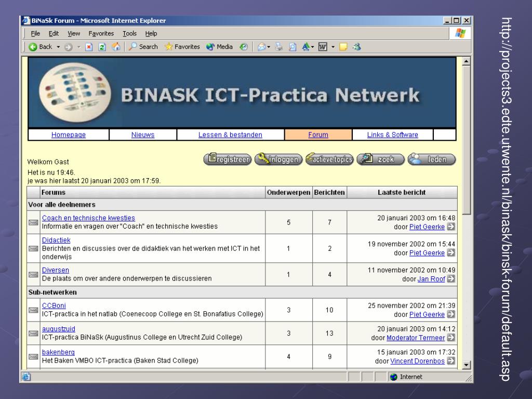Click the Home icon in the toolbar

pos(116,47)
